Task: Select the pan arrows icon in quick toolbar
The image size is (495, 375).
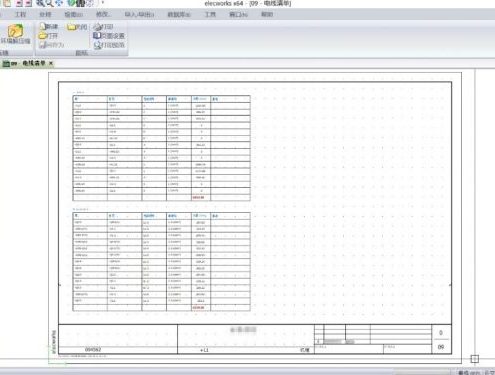Action: click(x=59, y=3)
